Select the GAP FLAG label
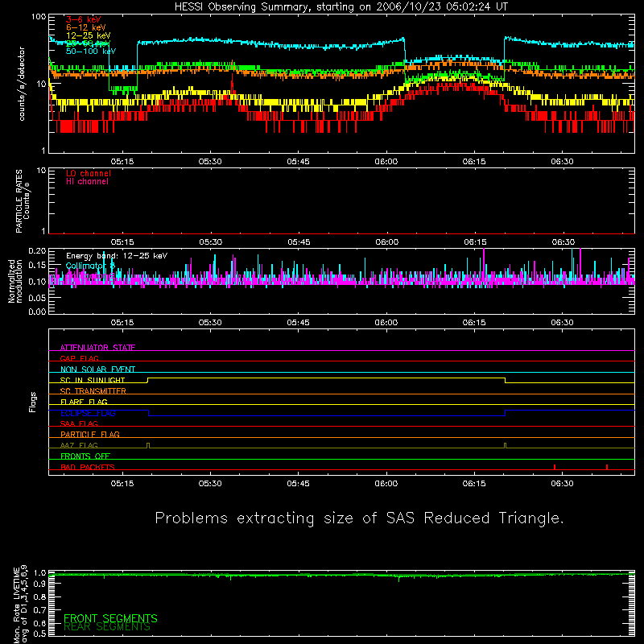Image resolution: width=644 pixels, height=644 pixels. (x=79, y=358)
